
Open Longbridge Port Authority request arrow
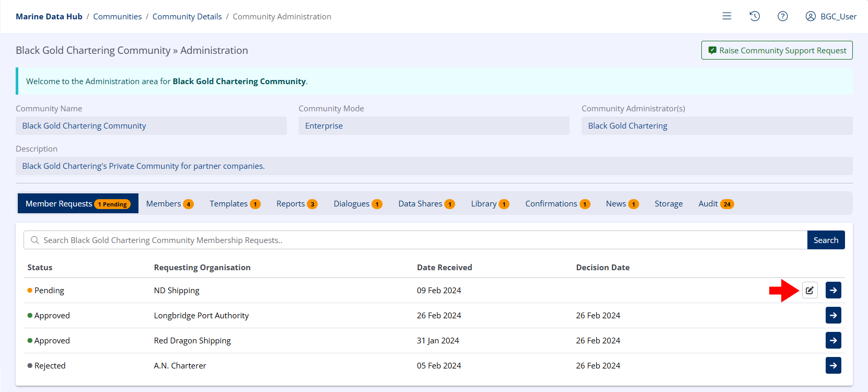[x=833, y=315]
